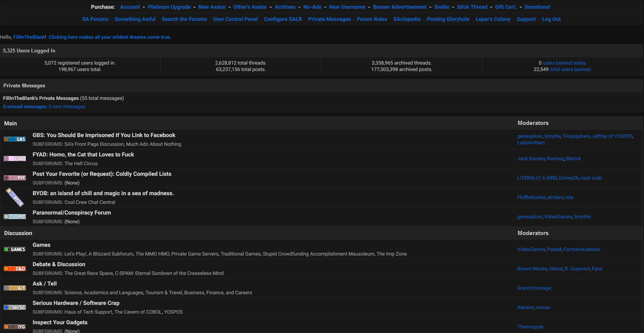Open Debate & Discussion forum
This screenshot has height=333, width=644.
(59, 264)
